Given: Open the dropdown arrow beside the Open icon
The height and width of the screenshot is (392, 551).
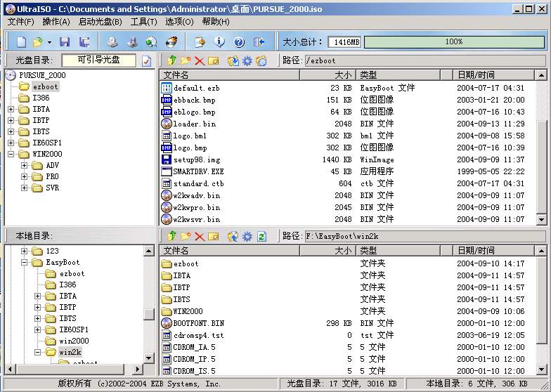Looking at the screenshot, I should [49, 42].
